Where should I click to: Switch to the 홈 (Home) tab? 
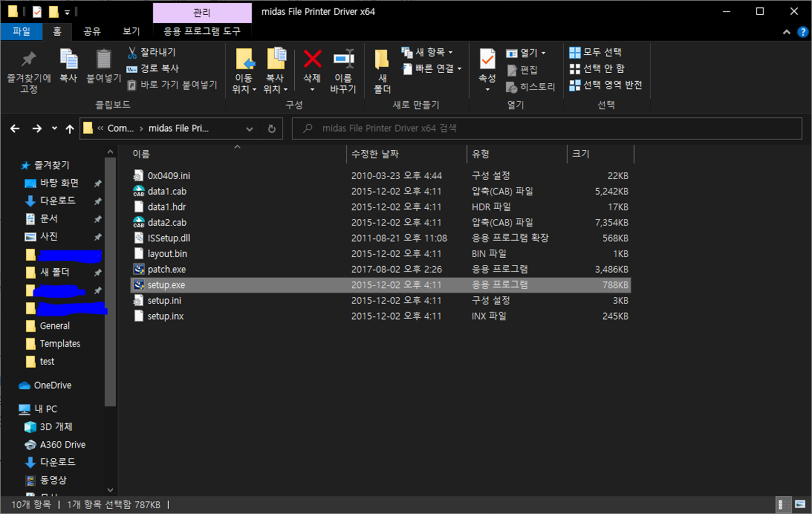tap(57, 31)
